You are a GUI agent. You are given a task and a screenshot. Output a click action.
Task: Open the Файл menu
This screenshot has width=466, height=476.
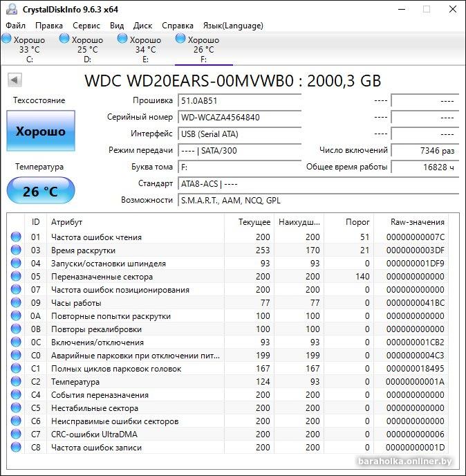click(15, 26)
